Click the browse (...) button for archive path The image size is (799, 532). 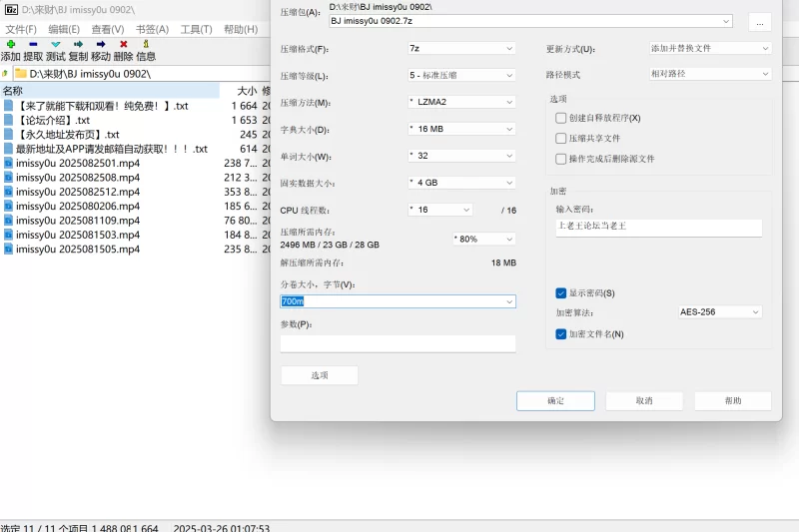pos(760,23)
